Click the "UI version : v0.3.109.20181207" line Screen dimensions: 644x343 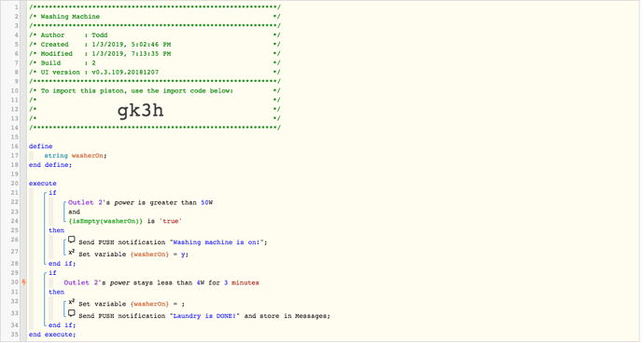pyautogui.click(x=99, y=72)
